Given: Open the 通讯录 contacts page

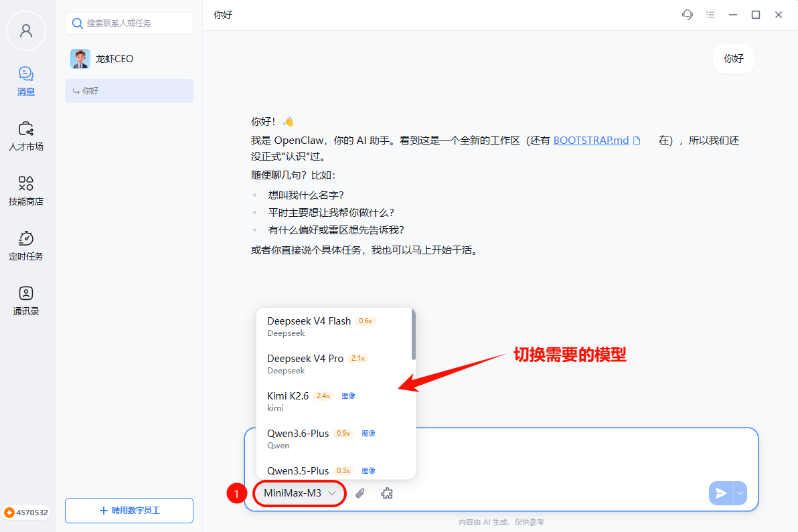Looking at the screenshot, I should tap(26, 301).
